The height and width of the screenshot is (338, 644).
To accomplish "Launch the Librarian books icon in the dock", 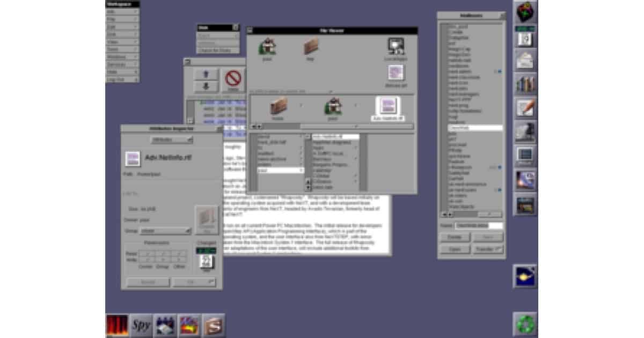I will tap(524, 84).
